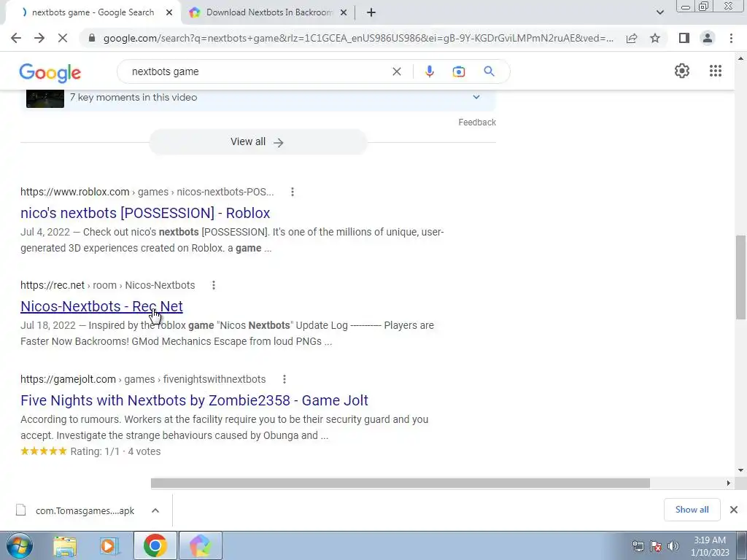Click the key moments video thumbnail
747x560 pixels.
pos(44,98)
